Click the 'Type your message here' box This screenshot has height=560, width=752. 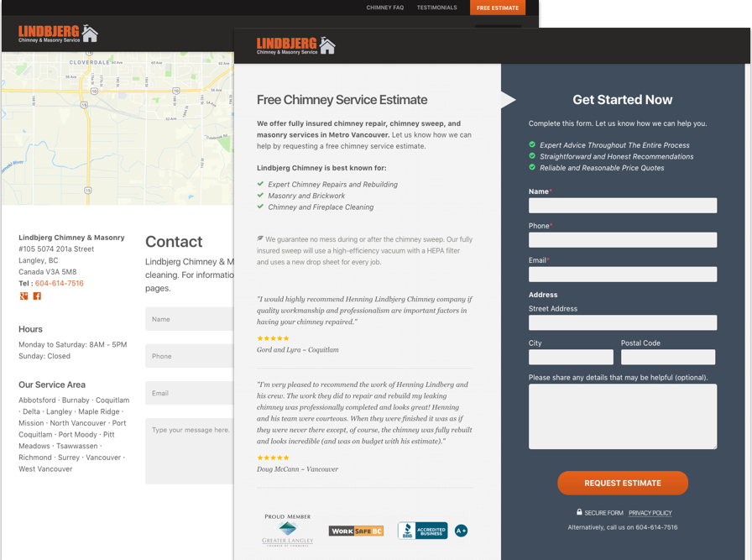[x=190, y=451]
